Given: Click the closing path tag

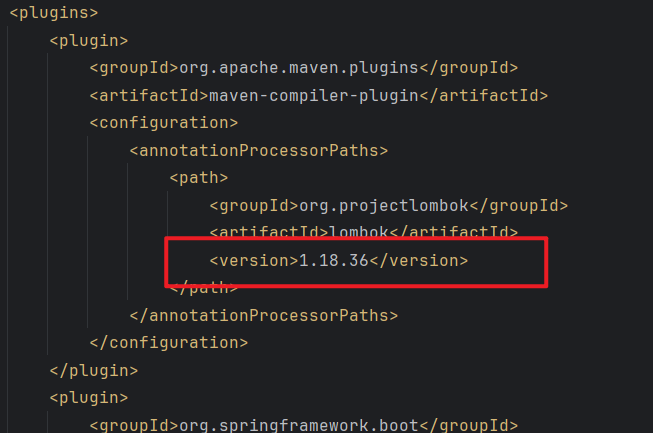Looking at the screenshot, I should [204, 288].
